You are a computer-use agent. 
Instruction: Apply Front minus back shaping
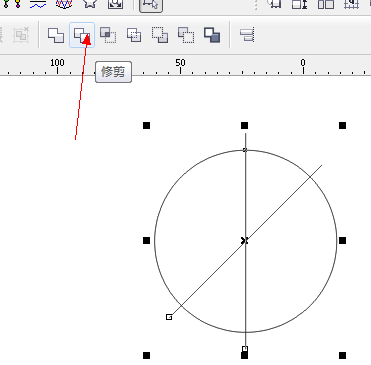pos(160,35)
